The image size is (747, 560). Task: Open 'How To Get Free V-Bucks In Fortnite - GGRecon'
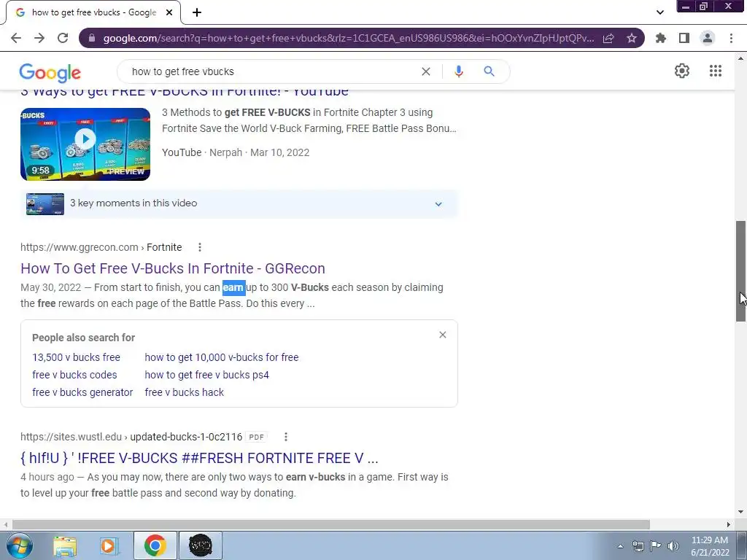[173, 268]
